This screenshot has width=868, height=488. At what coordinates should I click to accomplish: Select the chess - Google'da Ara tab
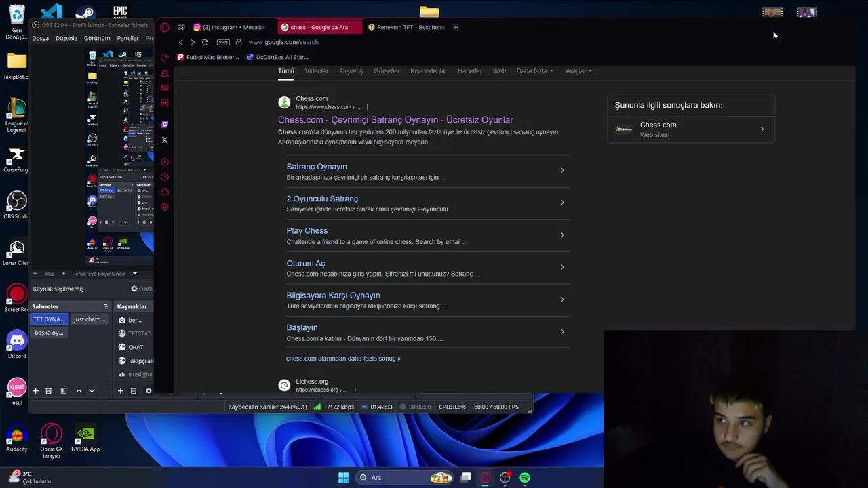pyautogui.click(x=319, y=27)
